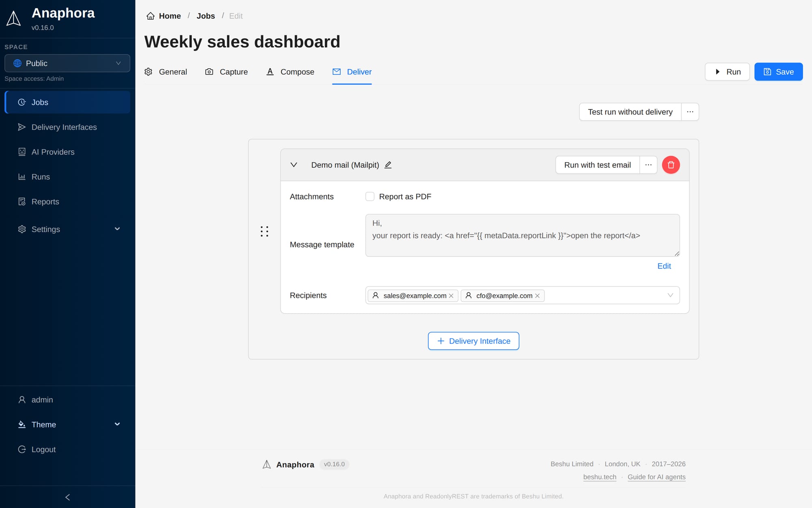Save the job
The width and height of the screenshot is (812, 508).
pyautogui.click(x=778, y=72)
